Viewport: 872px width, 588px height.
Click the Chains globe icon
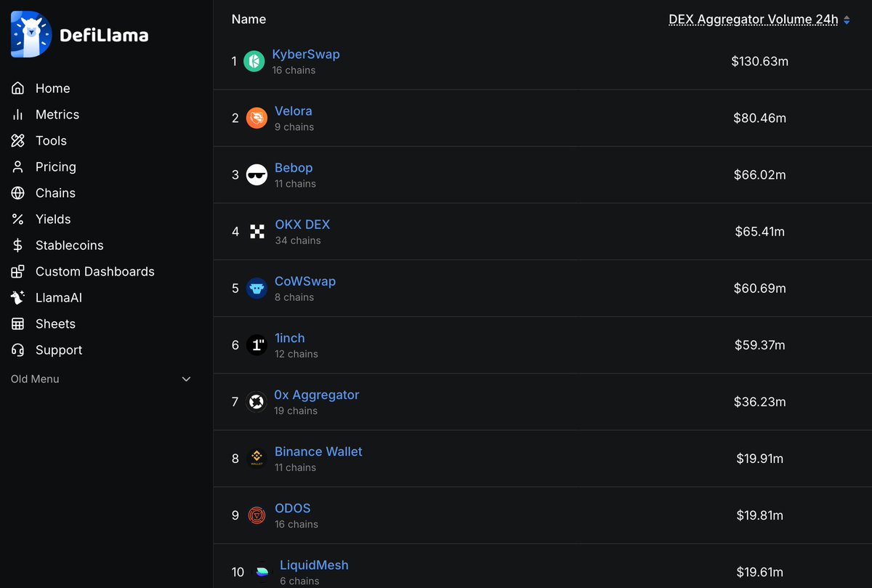pos(18,193)
